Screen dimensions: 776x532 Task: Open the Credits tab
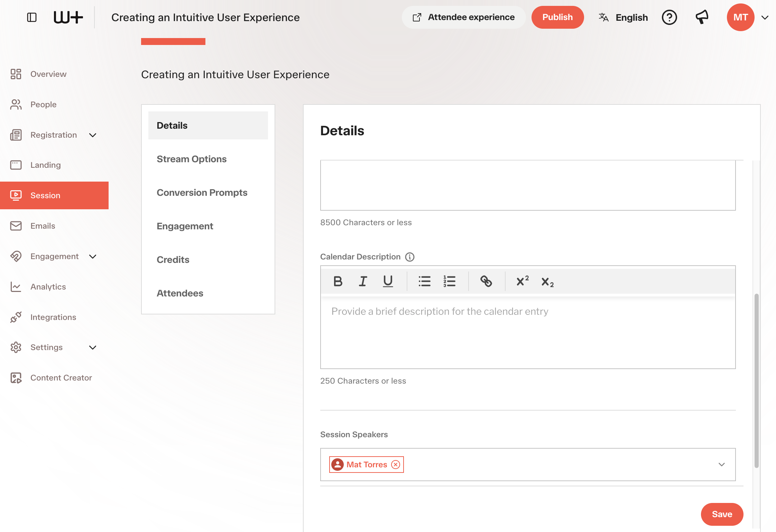tap(208, 259)
